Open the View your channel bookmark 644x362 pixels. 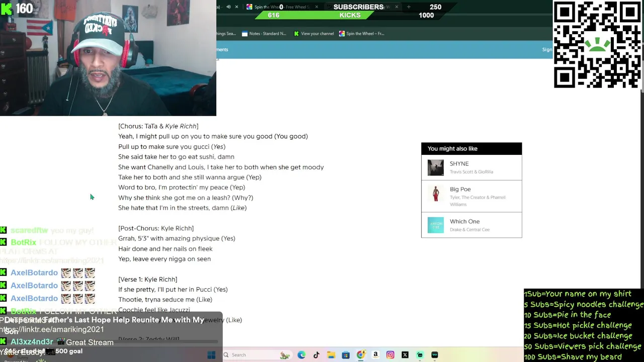(313, 34)
